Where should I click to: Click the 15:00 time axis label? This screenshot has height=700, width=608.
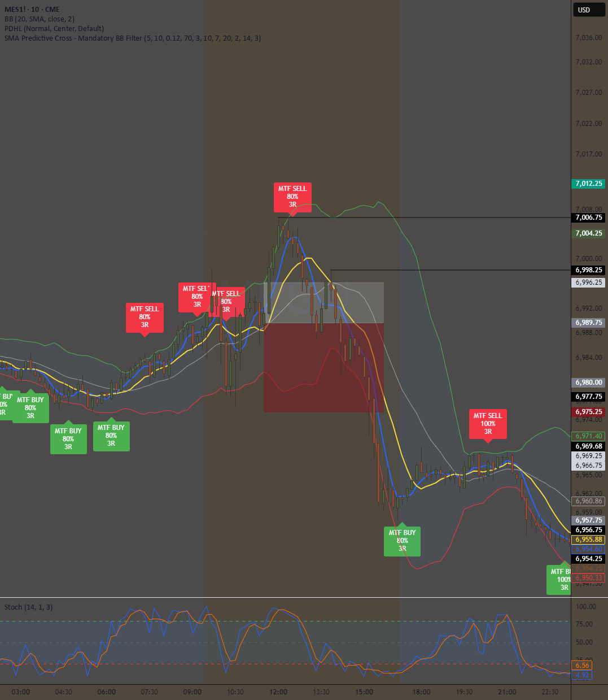364,692
